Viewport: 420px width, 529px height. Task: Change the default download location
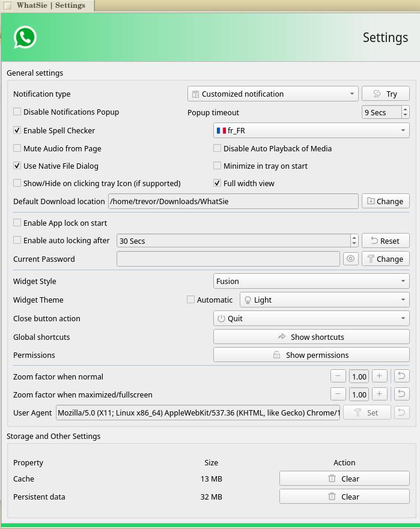point(386,201)
